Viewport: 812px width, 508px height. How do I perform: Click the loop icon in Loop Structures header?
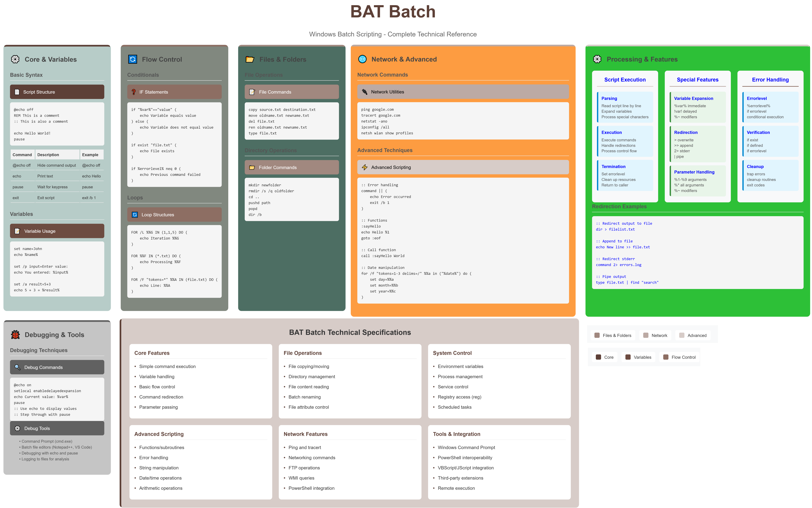135,215
